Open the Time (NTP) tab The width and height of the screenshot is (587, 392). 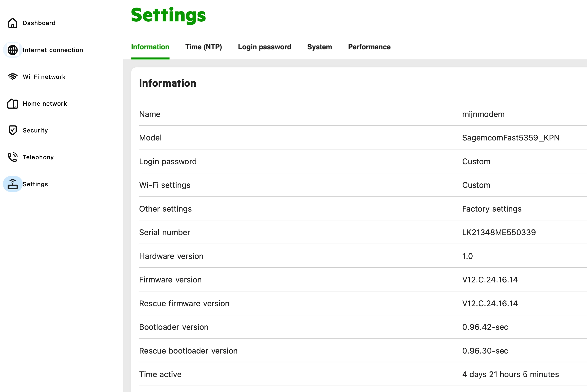pyautogui.click(x=204, y=47)
